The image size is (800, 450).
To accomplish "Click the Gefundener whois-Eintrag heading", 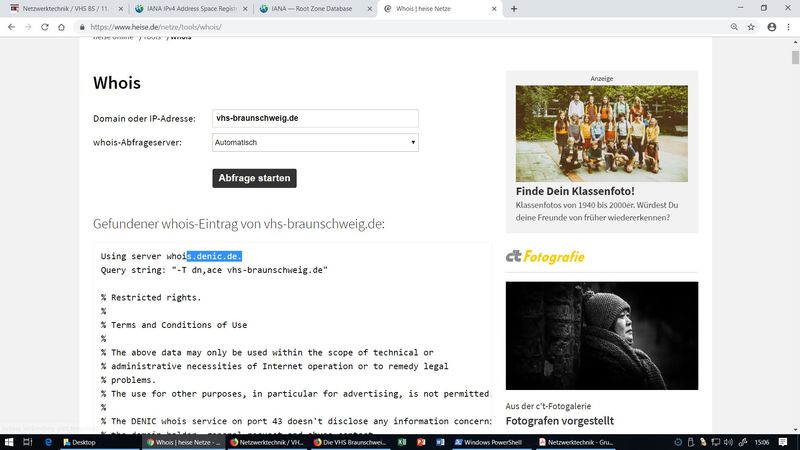I will click(239, 224).
